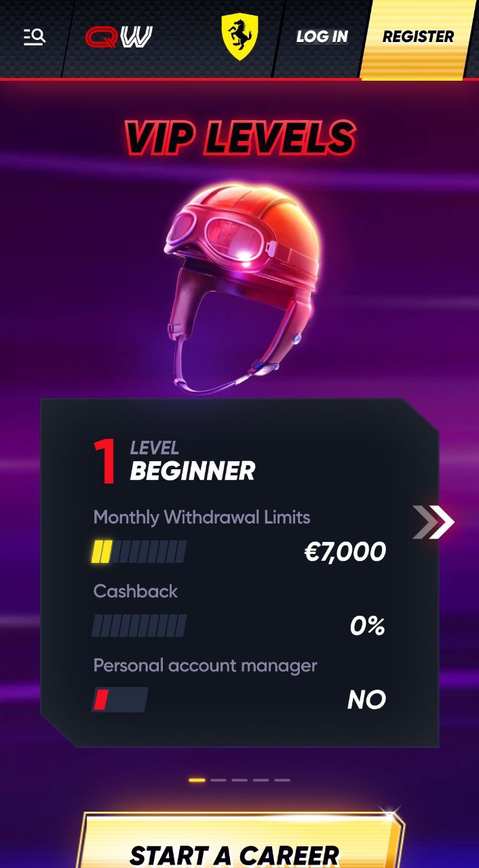The image size is (479, 868).
Task: Advance to next VIP level with double chevron
Action: coord(433,522)
